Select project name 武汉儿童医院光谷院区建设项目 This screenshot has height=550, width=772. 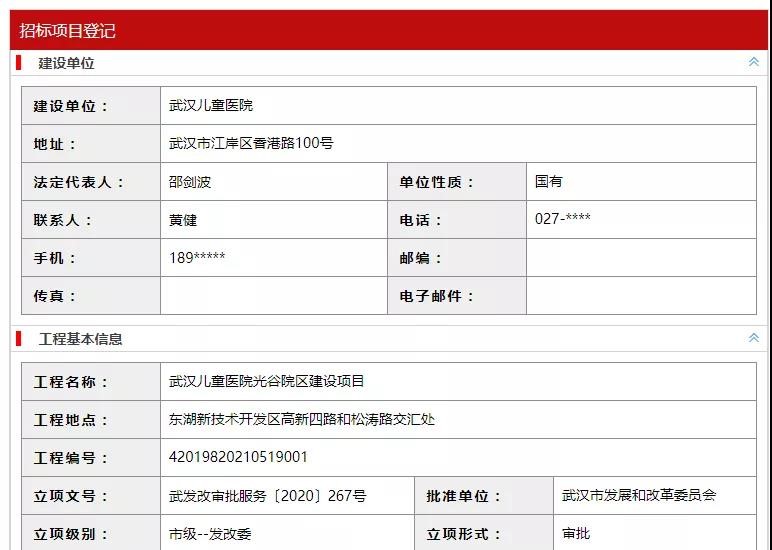point(266,381)
